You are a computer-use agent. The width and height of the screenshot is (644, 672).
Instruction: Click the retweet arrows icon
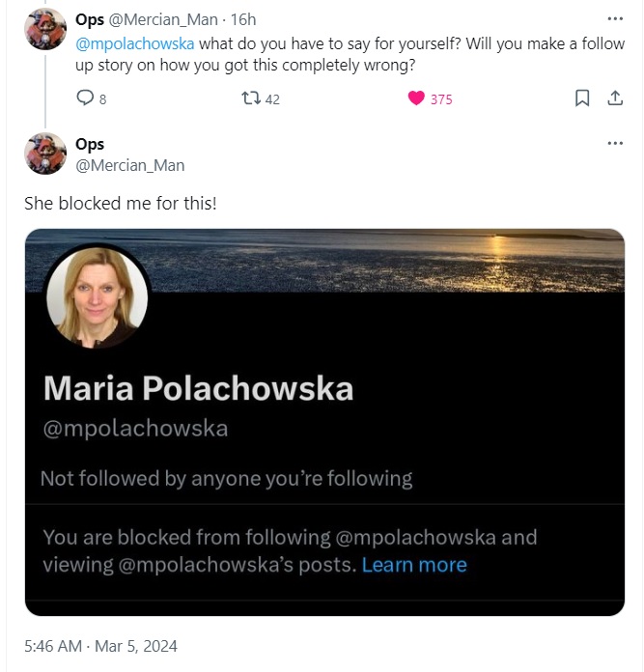point(251,98)
